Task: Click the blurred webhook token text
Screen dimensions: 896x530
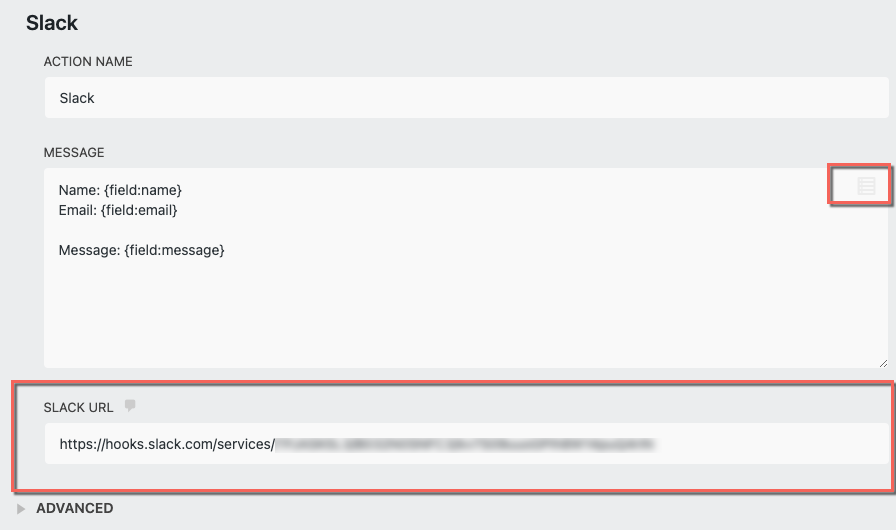Action: coord(464,443)
